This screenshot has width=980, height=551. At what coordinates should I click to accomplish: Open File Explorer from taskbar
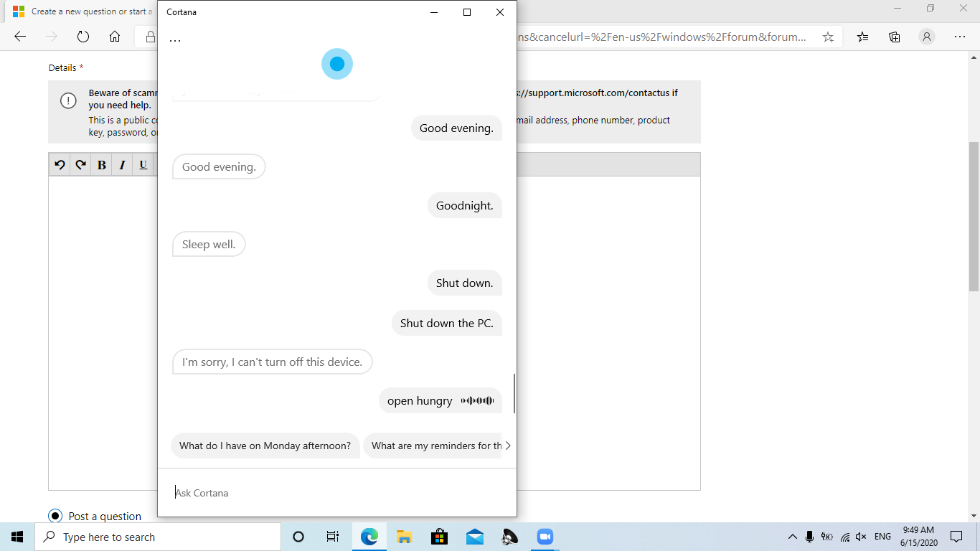coord(404,537)
